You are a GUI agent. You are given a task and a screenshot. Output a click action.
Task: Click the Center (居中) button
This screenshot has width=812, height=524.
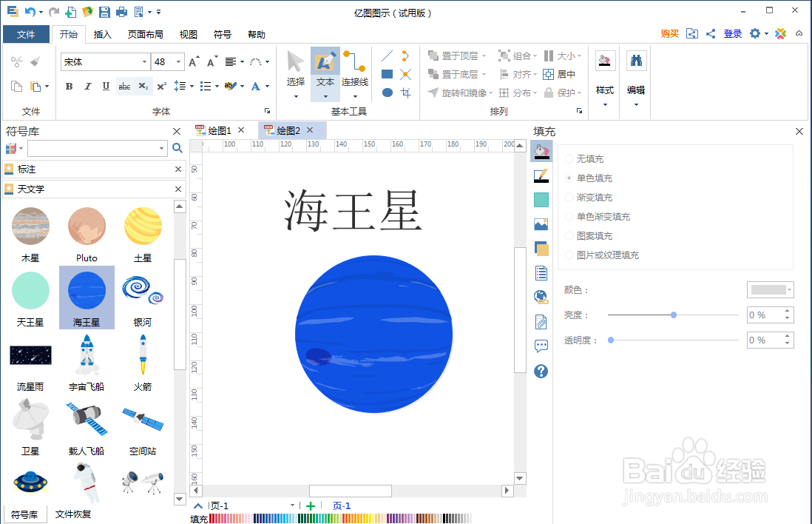559,75
